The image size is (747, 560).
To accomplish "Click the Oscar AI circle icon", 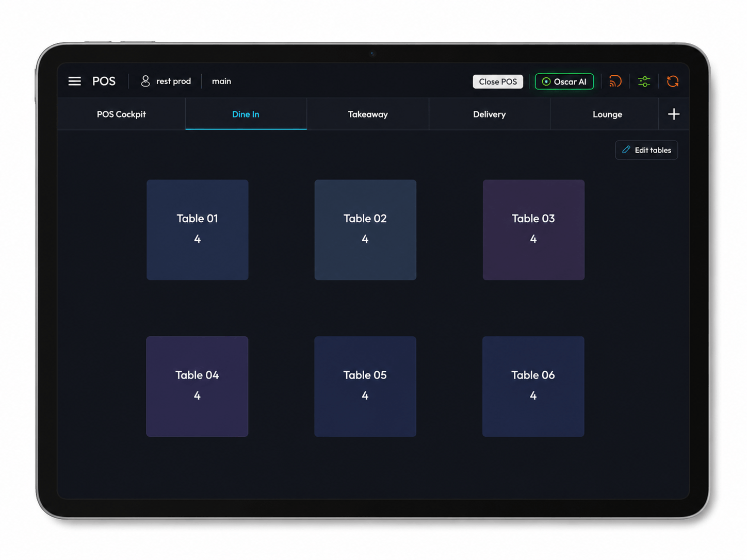I will point(546,81).
